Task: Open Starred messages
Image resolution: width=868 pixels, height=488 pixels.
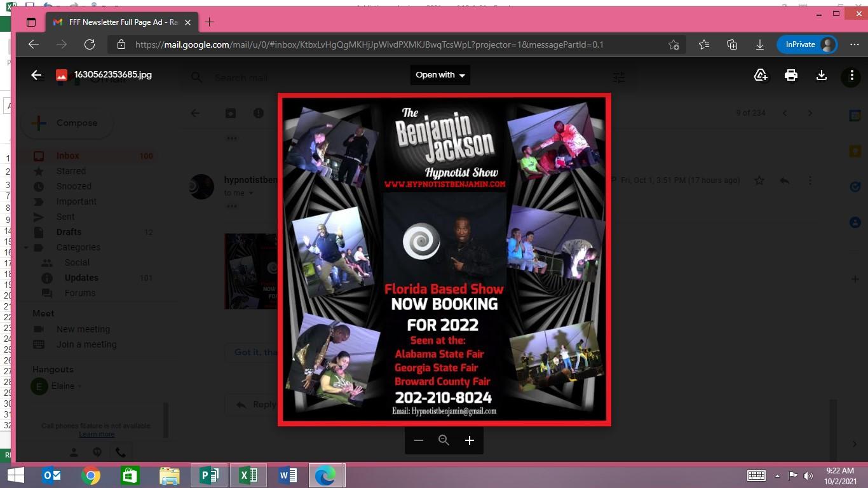Action: pyautogui.click(x=71, y=171)
